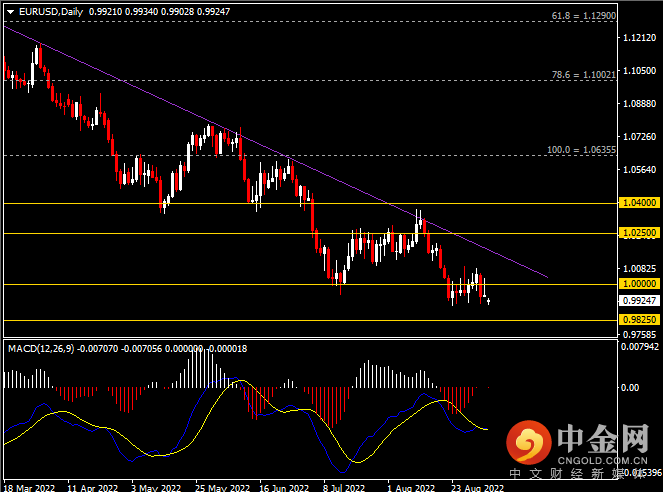
Task: Click the 0.98250 yellow price level label
Action: pyautogui.click(x=639, y=320)
